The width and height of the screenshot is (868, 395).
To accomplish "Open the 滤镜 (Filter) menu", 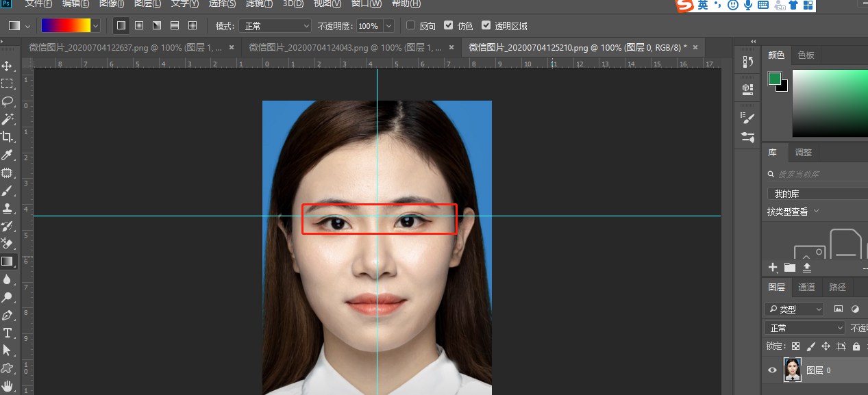I will click(x=259, y=3).
